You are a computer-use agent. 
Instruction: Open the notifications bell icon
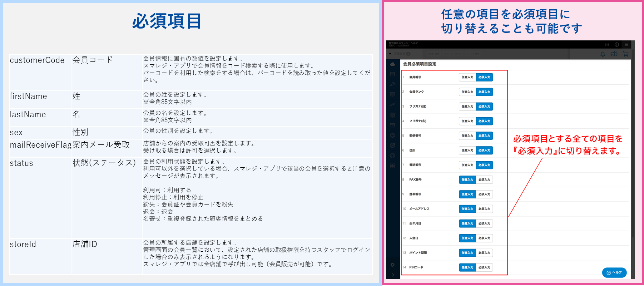pos(603,54)
